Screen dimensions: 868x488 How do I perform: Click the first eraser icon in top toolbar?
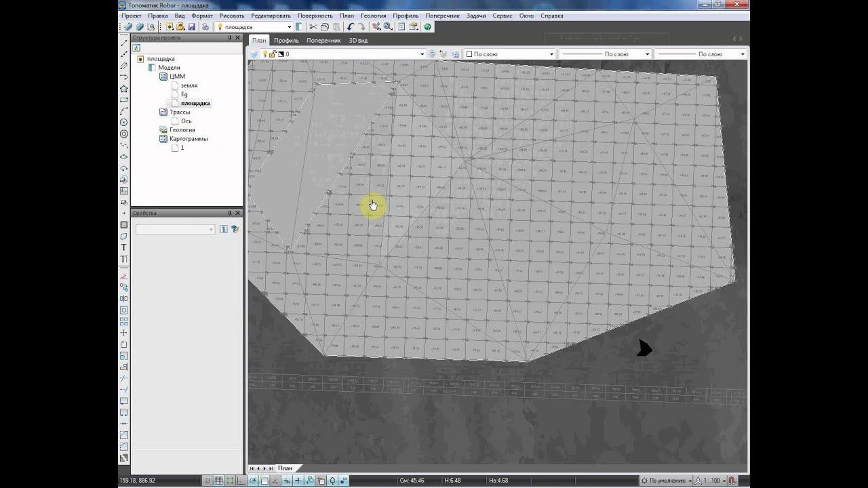pos(128,27)
